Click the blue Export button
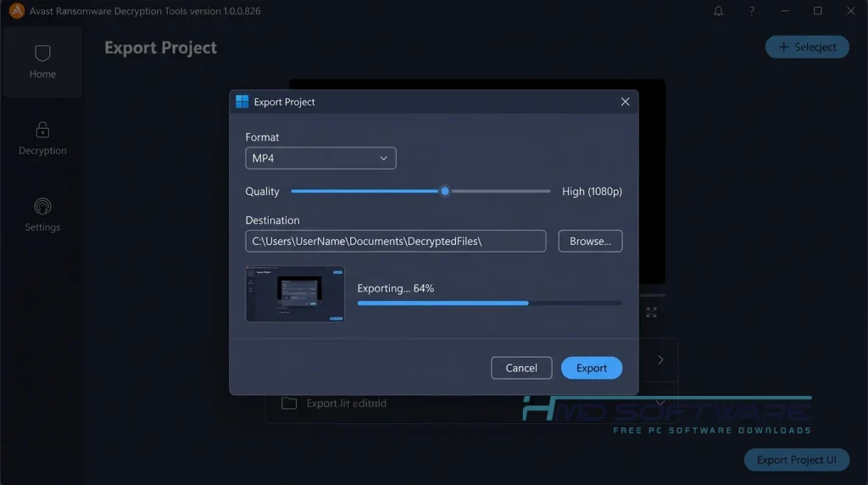 click(x=591, y=368)
